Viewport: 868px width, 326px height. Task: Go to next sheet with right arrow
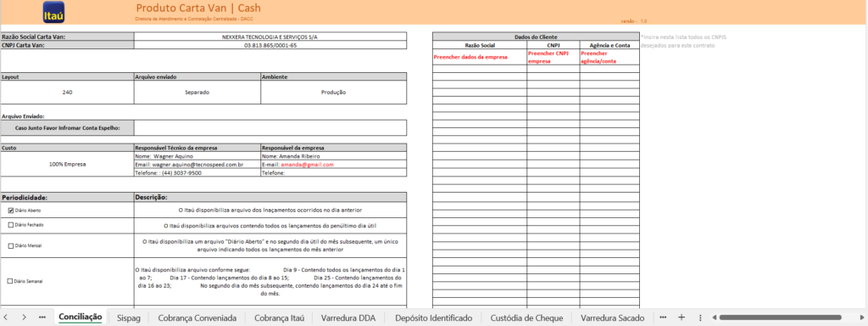pyautogui.click(x=24, y=318)
